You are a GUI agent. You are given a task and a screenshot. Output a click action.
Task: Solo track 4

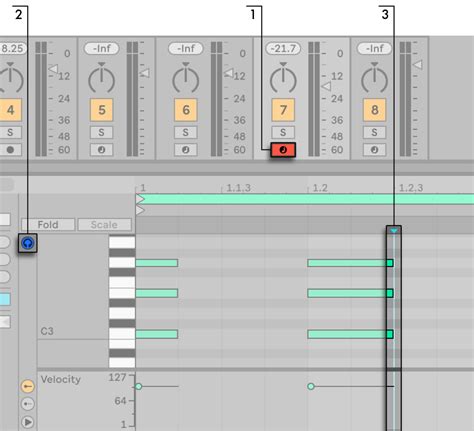10,132
